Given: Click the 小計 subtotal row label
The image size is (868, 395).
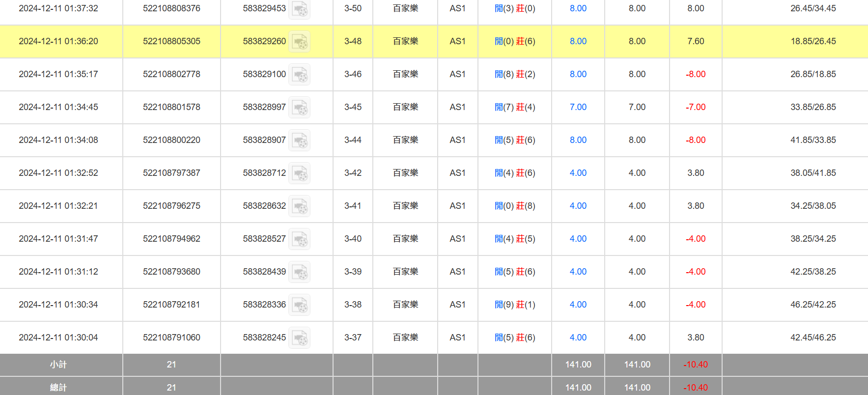Looking at the screenshot, I should (x=58, y=365).
